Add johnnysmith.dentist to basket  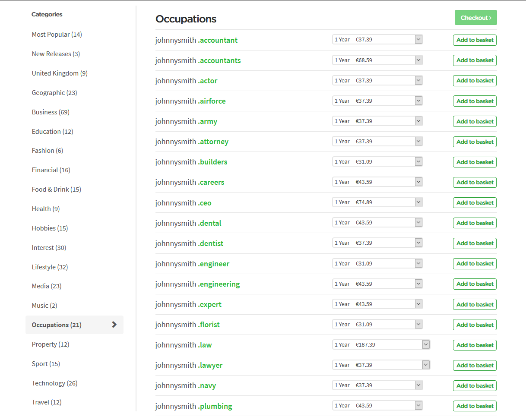point(475,243)
